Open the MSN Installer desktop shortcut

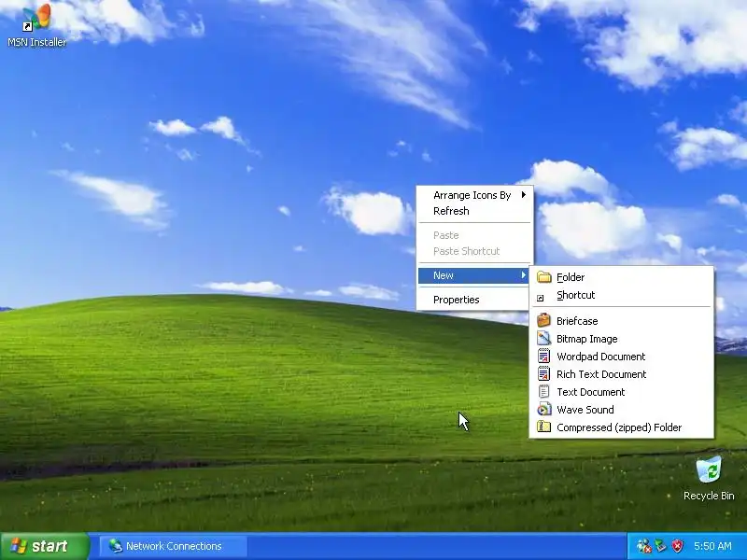point(36,26)
